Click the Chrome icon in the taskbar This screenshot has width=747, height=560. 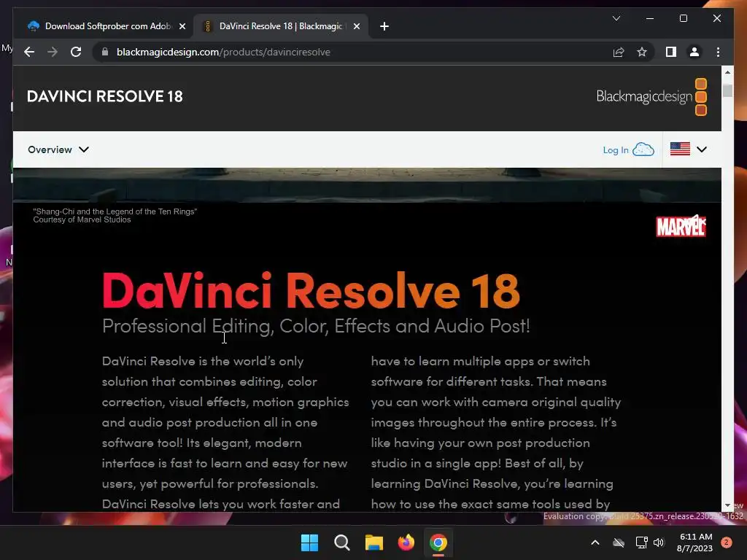pos(438,542)
